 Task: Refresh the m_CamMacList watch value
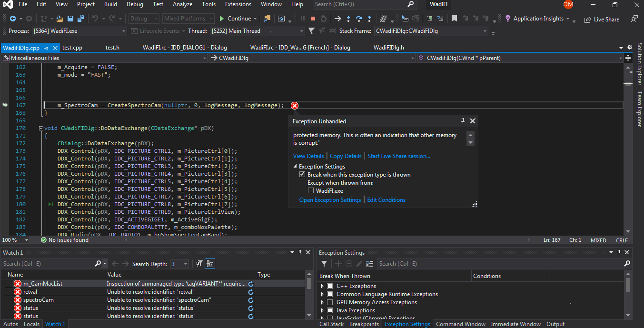[251, 284]
